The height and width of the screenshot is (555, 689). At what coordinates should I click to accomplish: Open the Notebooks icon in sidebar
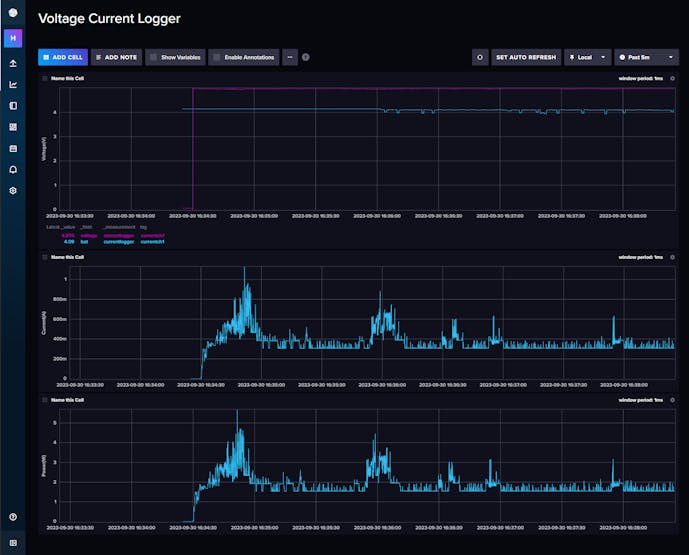13,105
